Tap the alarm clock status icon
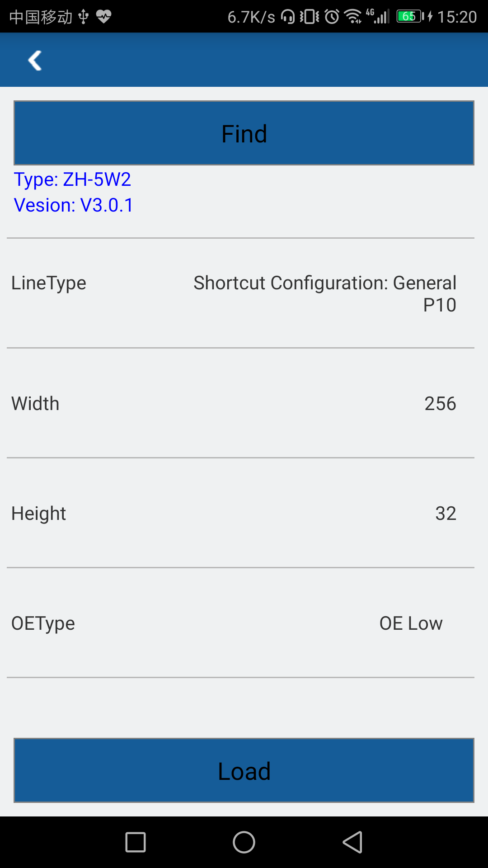Viewport: 488px width, 868px height. 332,17
